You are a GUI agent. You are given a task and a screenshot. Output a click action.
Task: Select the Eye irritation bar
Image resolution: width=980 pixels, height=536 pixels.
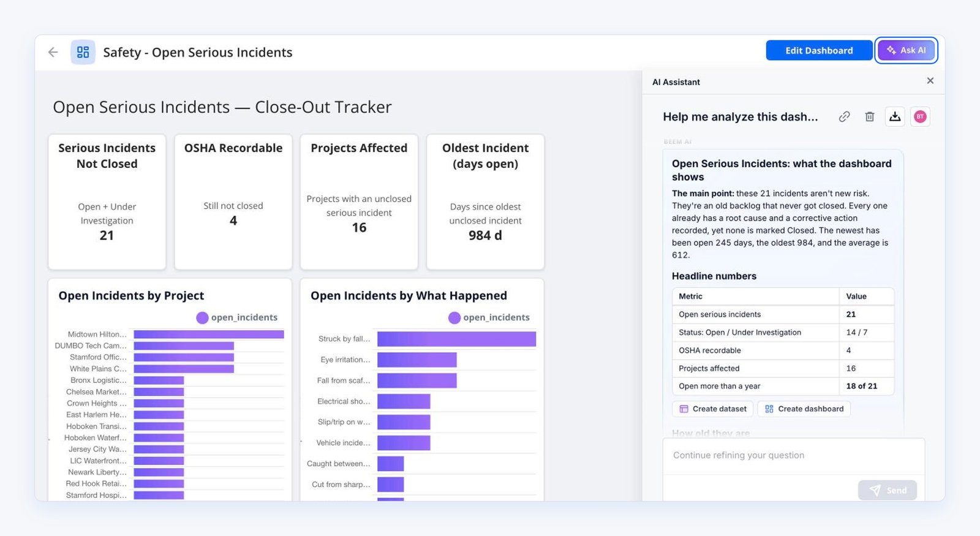pyautogui.click(x=417, y=360)
